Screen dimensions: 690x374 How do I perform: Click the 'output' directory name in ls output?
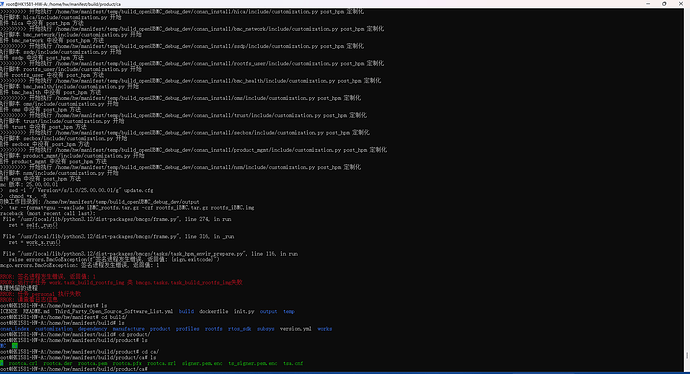pos(268,312)
